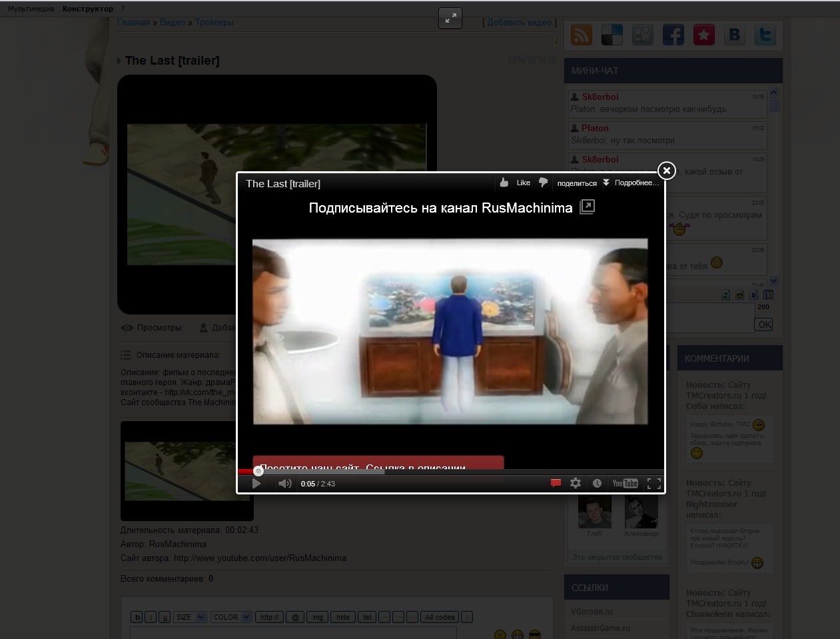Play the video in the popup player
The image size is (840, 639).
256,484
